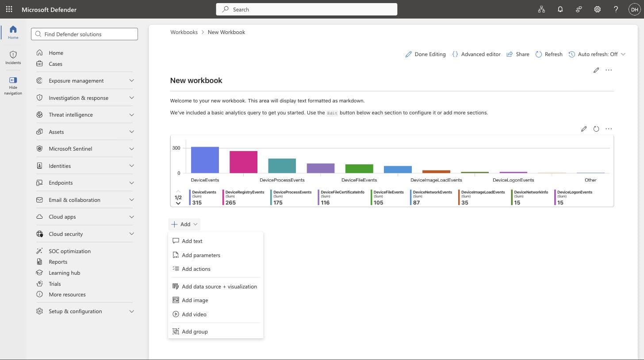Open the ellipsis menu above the New workbook title
This screenshot has width=644, height=360.
pyautogui.click(x=609, y=70)
